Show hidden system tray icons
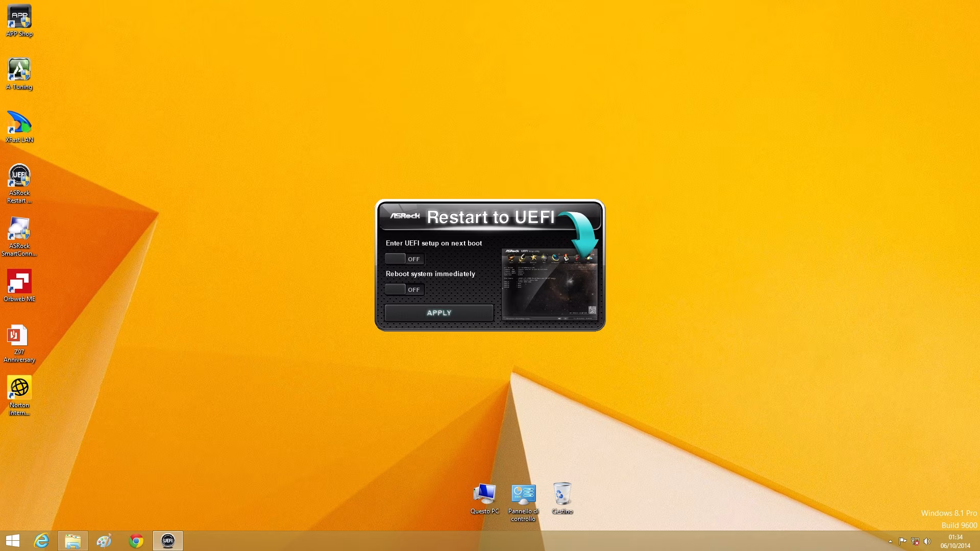 (x=890, y=541)
